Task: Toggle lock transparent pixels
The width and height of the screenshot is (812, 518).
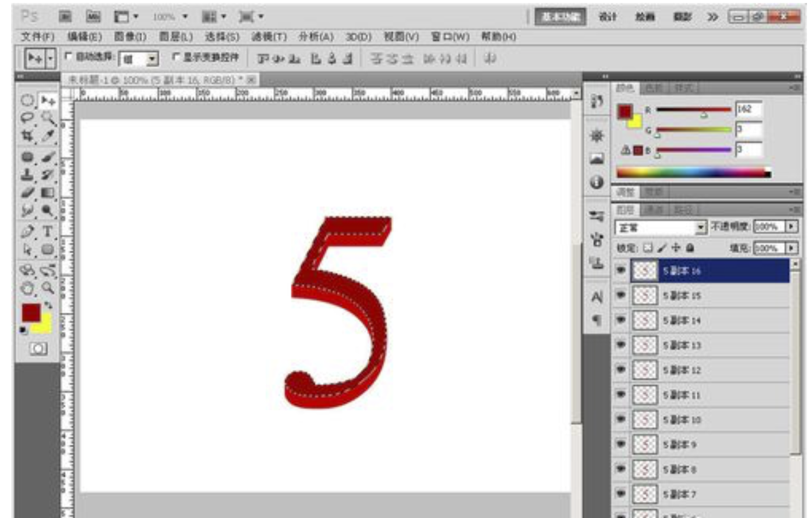Action: (648, 248)
